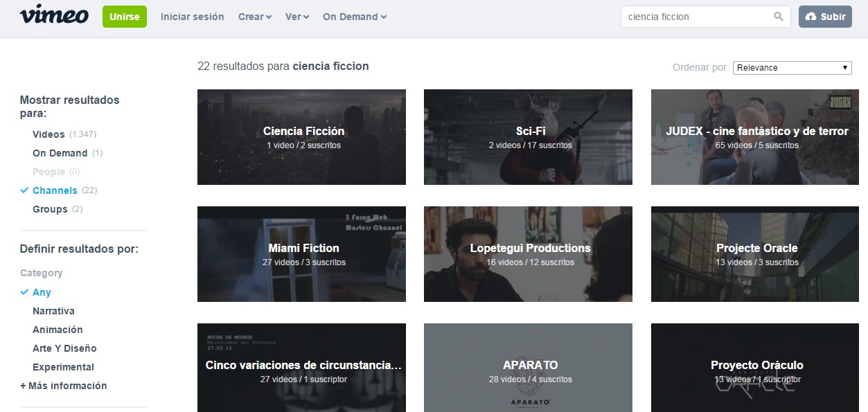Image resolution: width=868 pixels, height=412 pixels.
Task: Expand Más información categories
Action: point(63,386)
